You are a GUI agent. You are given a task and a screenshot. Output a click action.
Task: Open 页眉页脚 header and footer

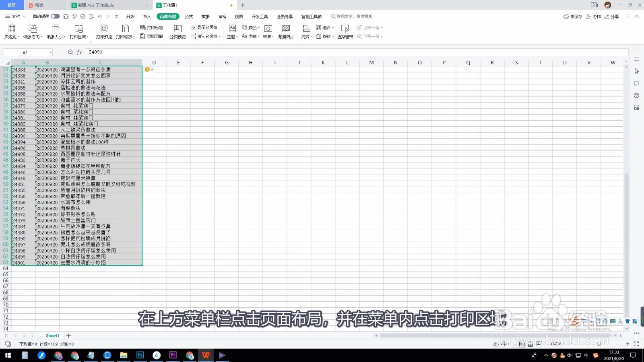coord(151,36)
